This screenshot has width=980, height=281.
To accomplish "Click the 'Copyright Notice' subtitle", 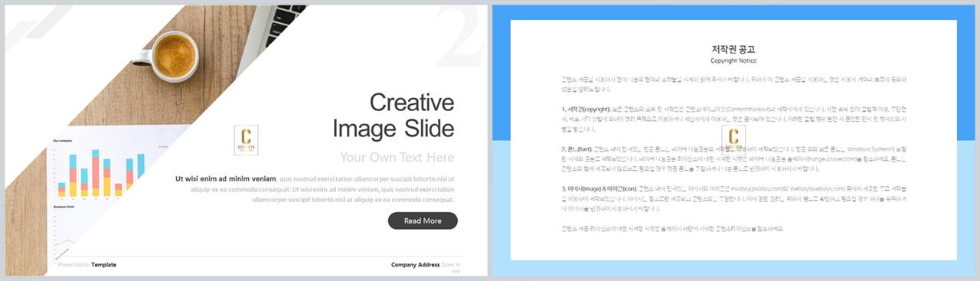I will coord(733,60).
